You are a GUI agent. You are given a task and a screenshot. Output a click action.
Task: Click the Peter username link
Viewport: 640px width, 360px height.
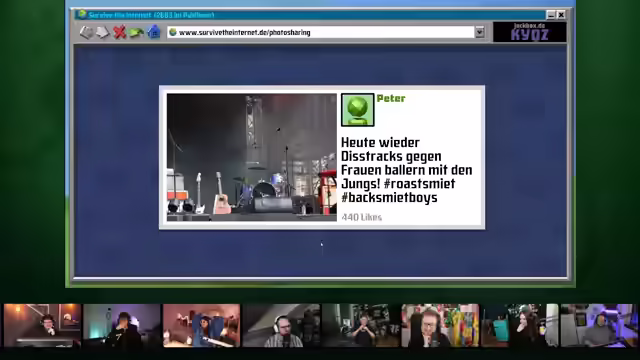pyautogui.click(x=391, y=98)
